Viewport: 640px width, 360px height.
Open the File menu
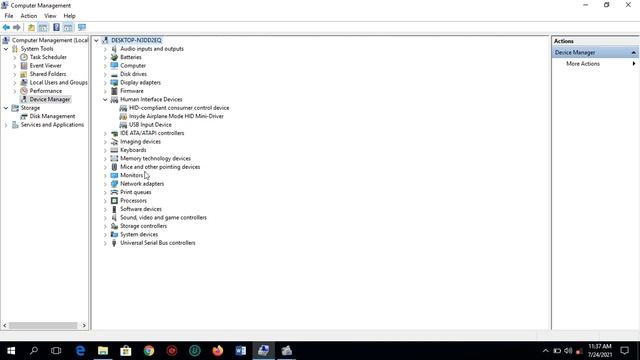[9, 16]
